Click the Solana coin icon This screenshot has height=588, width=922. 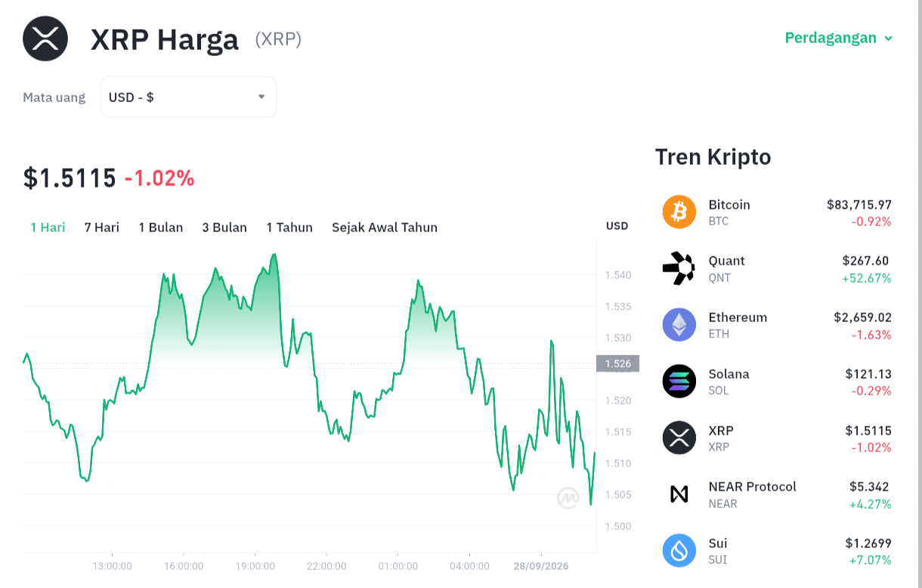[x=679, y=381]
